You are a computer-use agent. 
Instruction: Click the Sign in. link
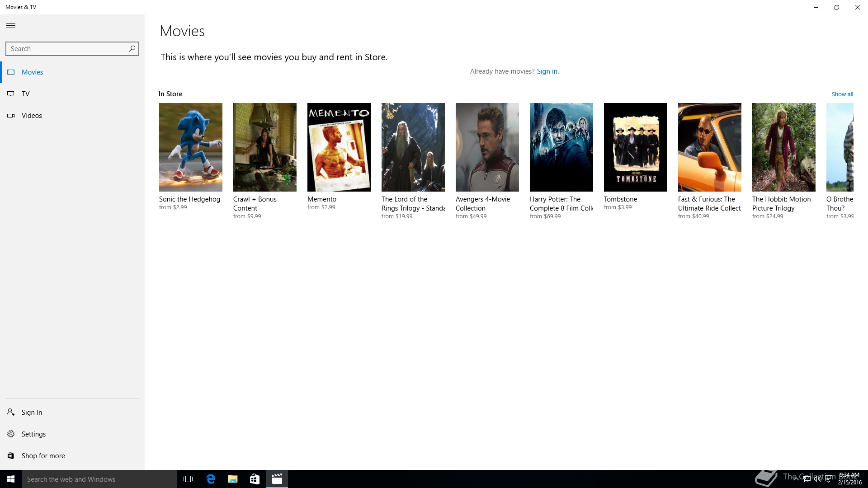tap(548, 71)
